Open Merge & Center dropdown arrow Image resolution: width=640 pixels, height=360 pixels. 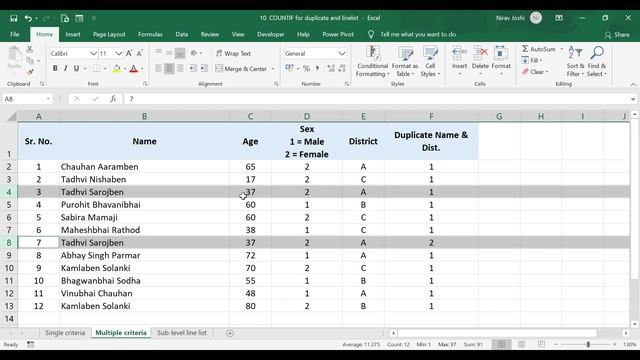[273, 69]
